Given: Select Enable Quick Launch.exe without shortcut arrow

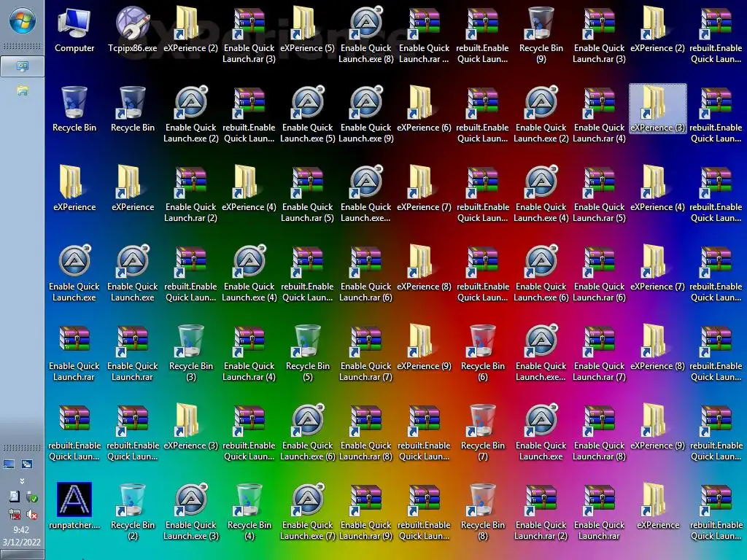Looking at the screenshot, I should 74,274.
